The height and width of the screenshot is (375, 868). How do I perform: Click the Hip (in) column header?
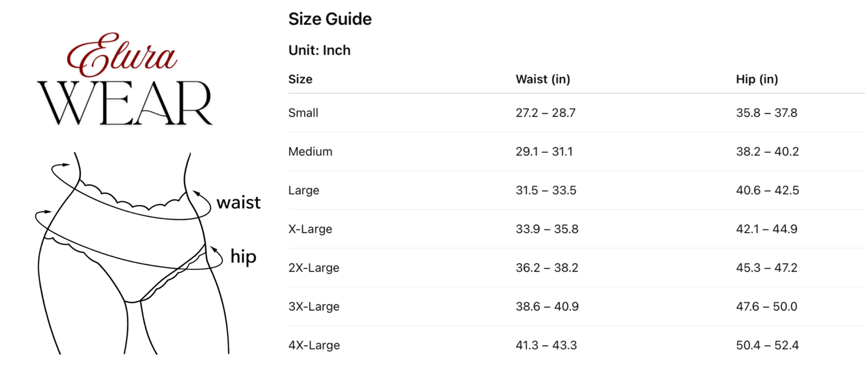[757, 79]
